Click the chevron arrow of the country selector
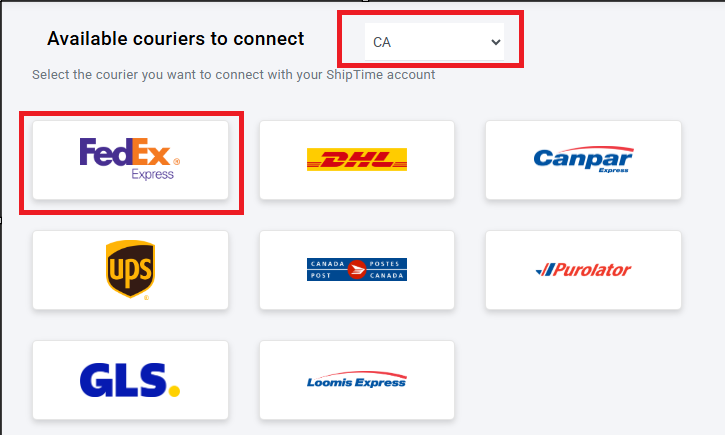Screen dimensions: 725x435 496,43
